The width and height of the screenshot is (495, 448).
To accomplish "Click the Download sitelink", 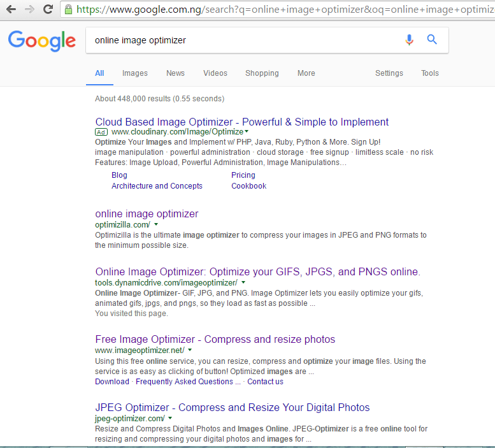I will coord(112,382).
